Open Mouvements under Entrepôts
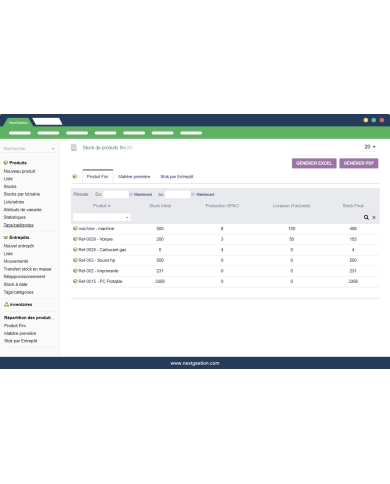The width and height of the screenshot is (390, 484). click(x=16, y=261)
